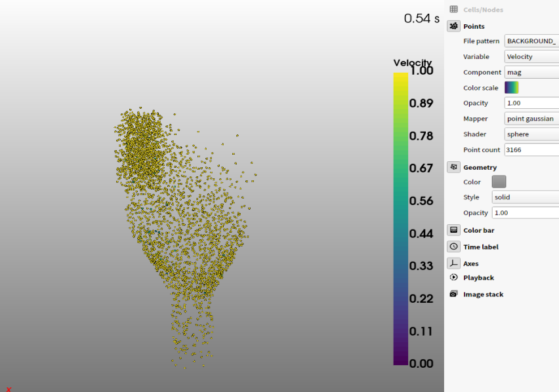
Task: Click the File pattern input field
Action: [x=531, y=41]
